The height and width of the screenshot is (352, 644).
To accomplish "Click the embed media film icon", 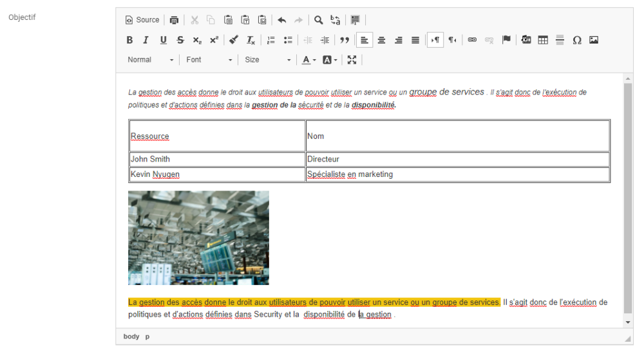I will coord(526,40).
